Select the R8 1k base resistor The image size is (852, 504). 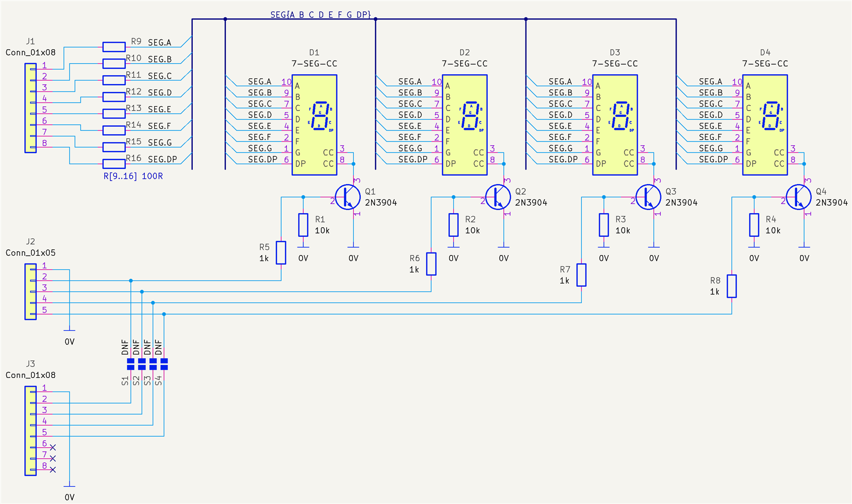point(732,286)
